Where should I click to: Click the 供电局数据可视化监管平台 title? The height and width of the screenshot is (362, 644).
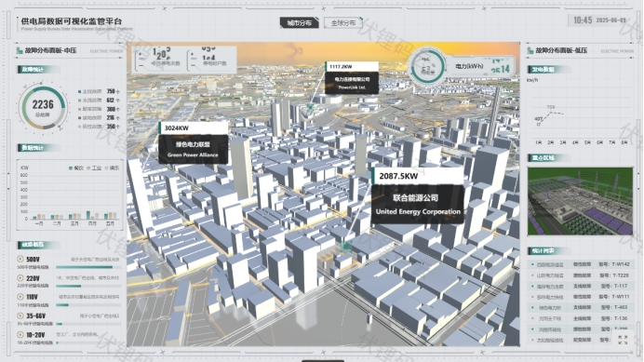coord(72,21)
